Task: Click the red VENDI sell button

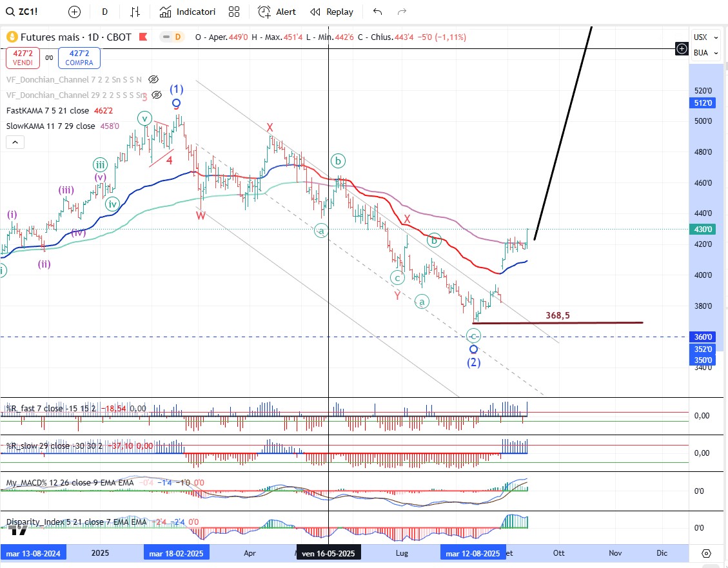Action: point(23,58)
